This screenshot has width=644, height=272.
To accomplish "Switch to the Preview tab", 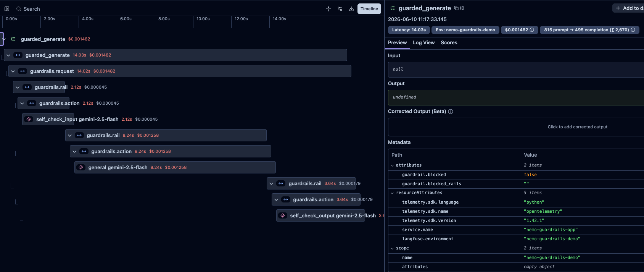I will click(x=397, y=43).
